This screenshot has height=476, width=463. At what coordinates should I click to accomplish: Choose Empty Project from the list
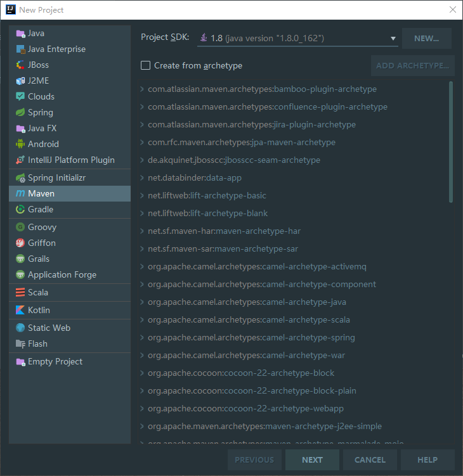(55, 361)
